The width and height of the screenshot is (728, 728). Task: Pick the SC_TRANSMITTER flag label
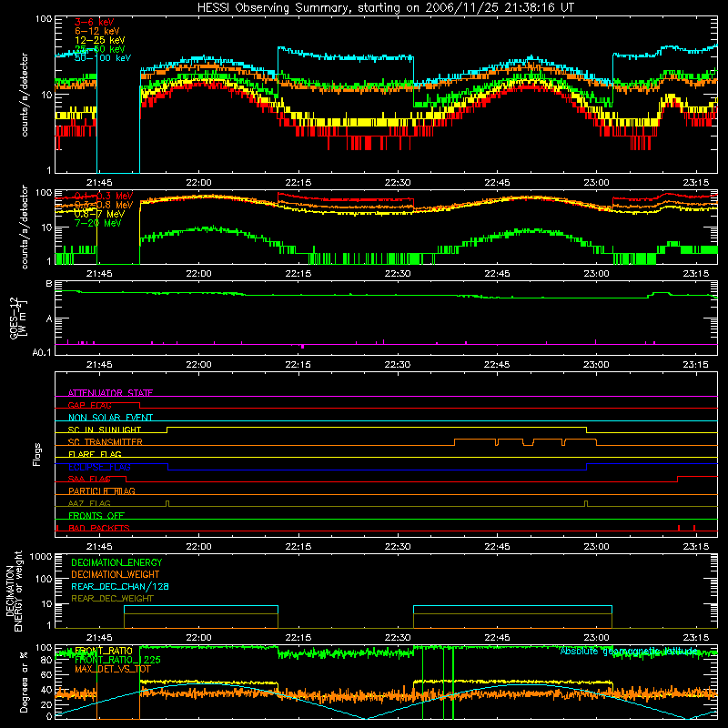click(106, 442)
